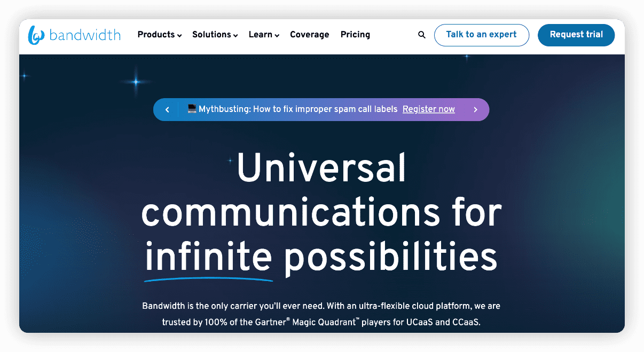The height and width of the screenshot is (352, 644).
Task: Click the Universal heading text
Action: [x=321, y=168]
